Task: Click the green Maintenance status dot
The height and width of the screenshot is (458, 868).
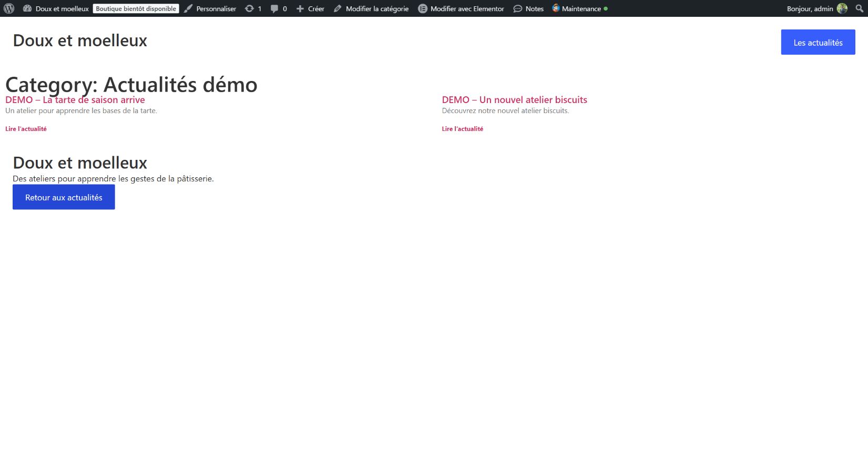Action: tap(606, 8)
